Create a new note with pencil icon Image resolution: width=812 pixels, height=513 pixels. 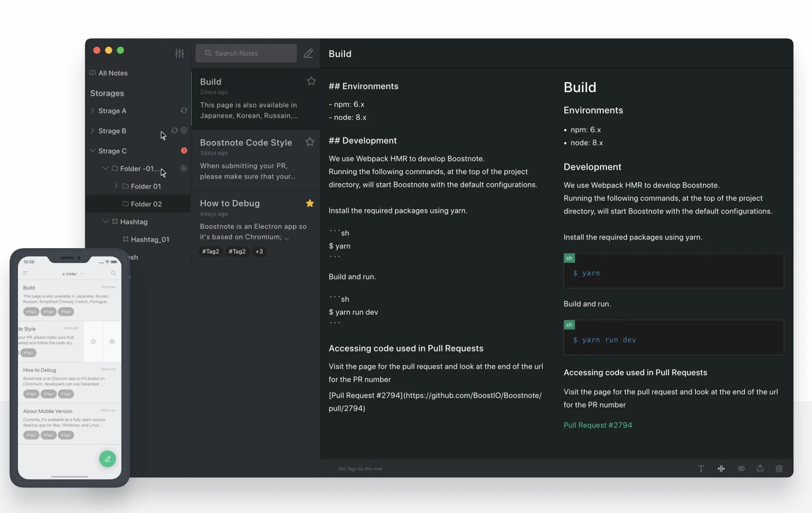308,53
